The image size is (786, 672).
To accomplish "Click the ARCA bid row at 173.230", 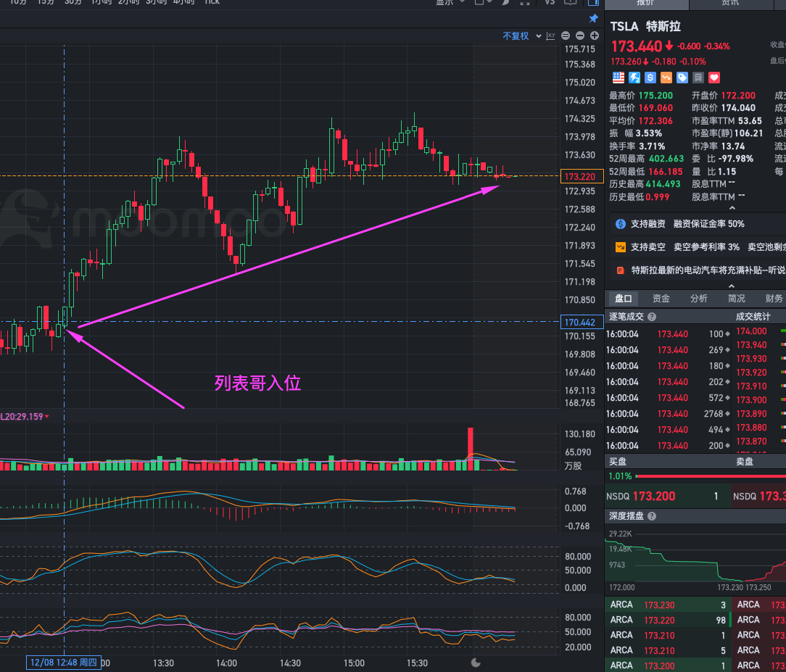I will point(668,605).
